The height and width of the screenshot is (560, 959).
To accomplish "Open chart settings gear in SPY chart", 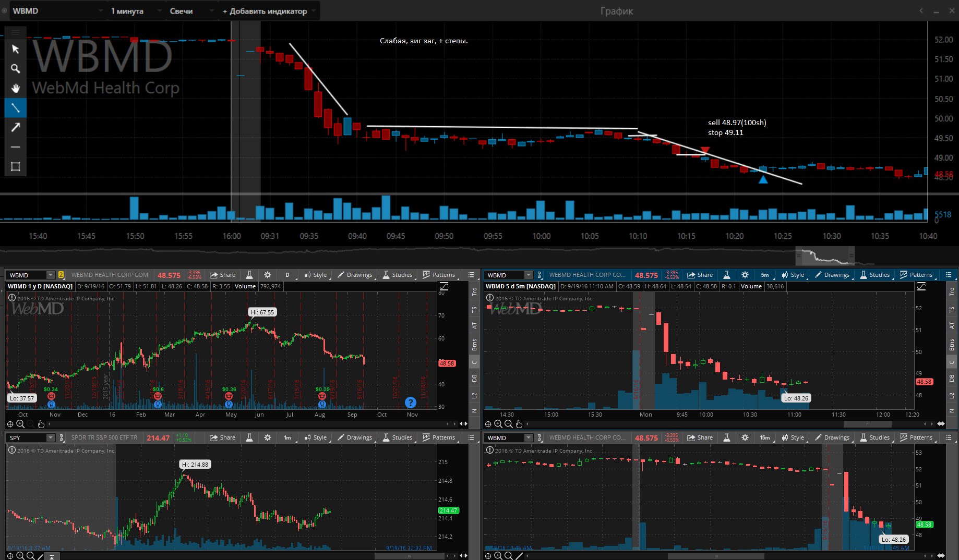I will [268, 437].
